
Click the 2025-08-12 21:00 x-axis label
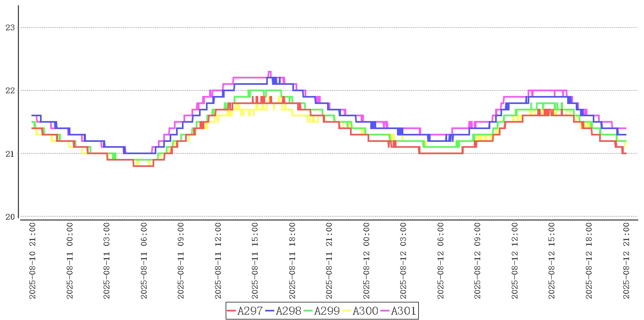point(626,261)
